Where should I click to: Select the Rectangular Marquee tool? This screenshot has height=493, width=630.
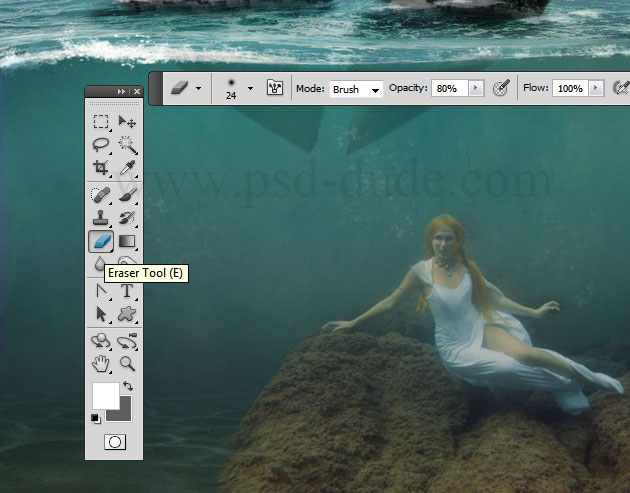(x=102, y=122)
